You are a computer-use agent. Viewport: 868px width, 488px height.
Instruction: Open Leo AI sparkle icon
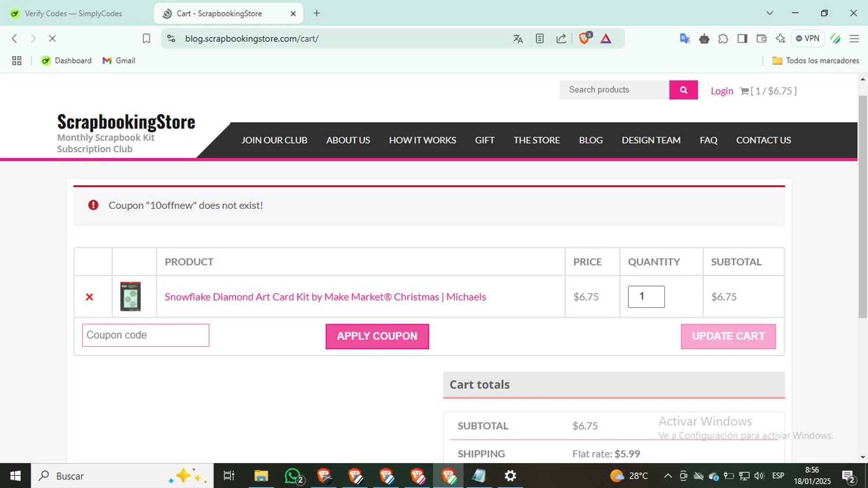tap(781, 39)
